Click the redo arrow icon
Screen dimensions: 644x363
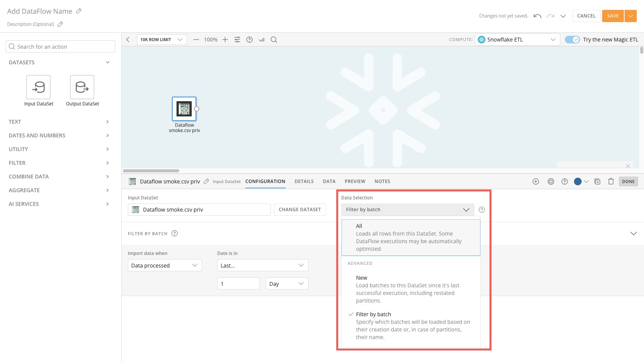(x=550, y=16)
